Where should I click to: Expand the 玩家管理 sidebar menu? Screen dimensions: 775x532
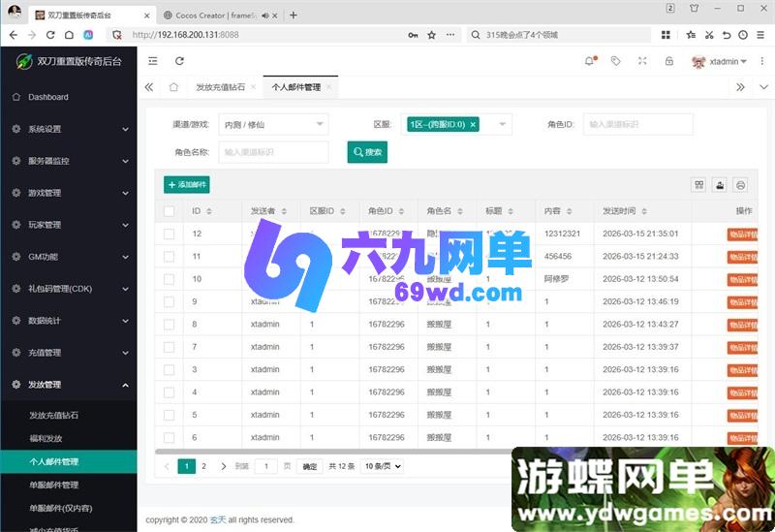pyautogui.click(x=69, y=225)
